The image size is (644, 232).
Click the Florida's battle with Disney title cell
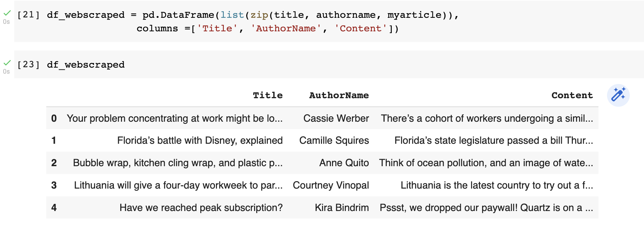click(x=200, y=141)
